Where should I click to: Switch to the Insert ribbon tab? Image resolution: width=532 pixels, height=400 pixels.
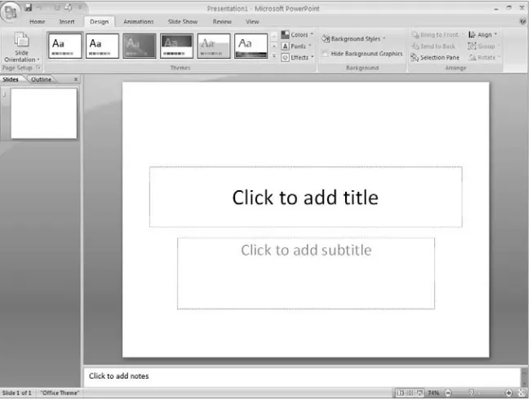pos(67,22)
